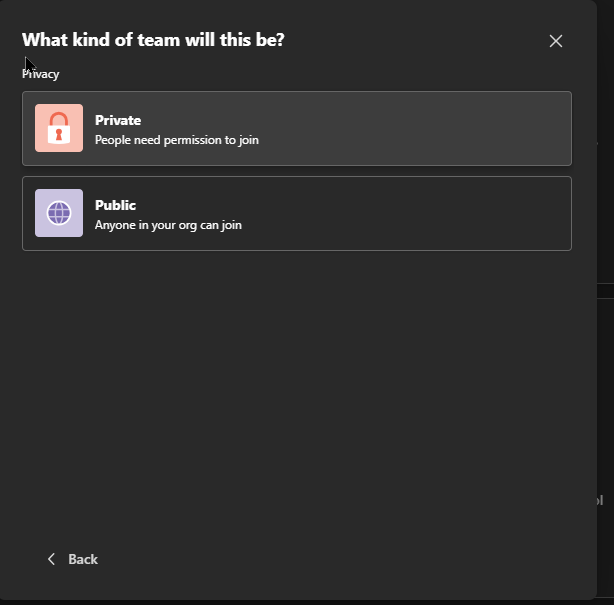This screenshot has height=605, width=614.
Task: Click the pink tile behind the padlock
Action: (59, 128)
